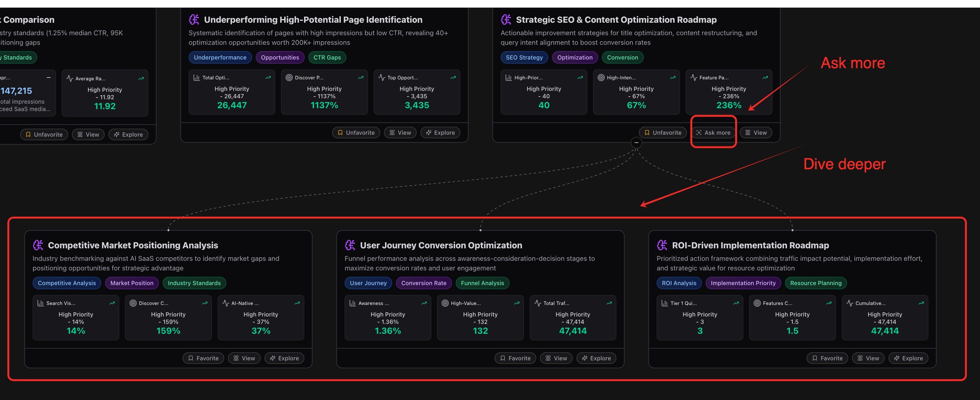Click brain icon beside Competitive Market Positioning title

[38, 245]
